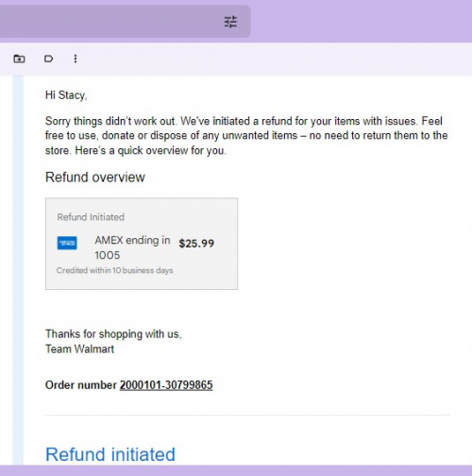Click the 'Team Walmart' signature
This screenshot has height=476, width=472.
pyautogui.click(x=79, y=348)
